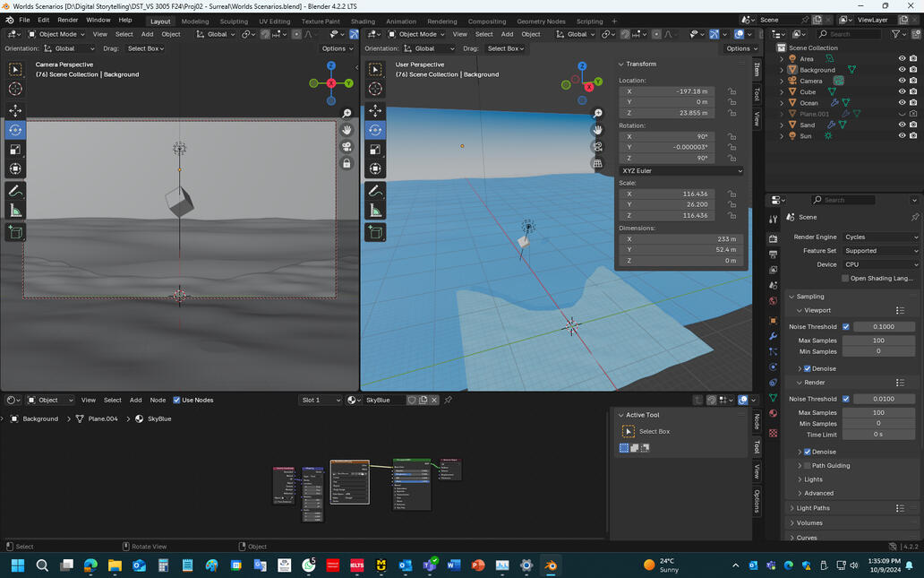
Task: Select the Measure tool in the viewport toolbar
Action: point(15,208)
